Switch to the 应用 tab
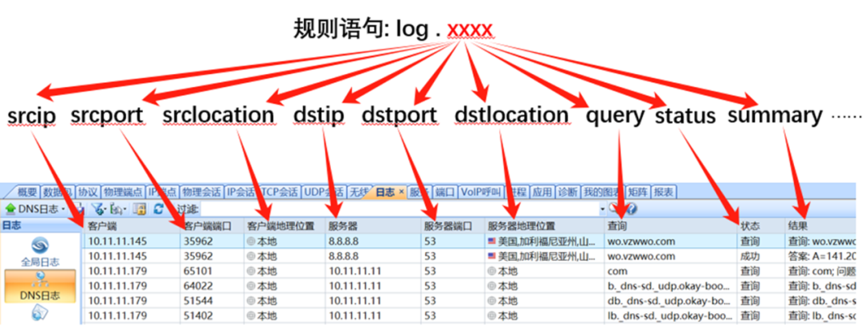 coord(542,192)
